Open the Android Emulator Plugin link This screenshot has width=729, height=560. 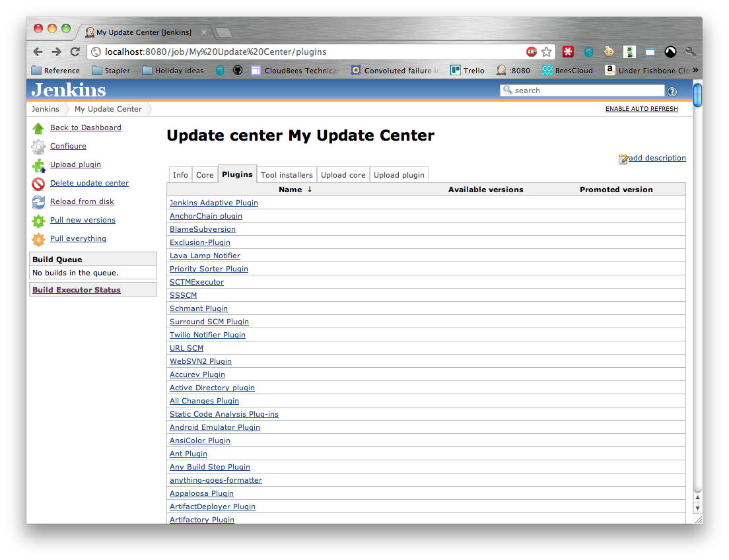(x=215, y=427)
